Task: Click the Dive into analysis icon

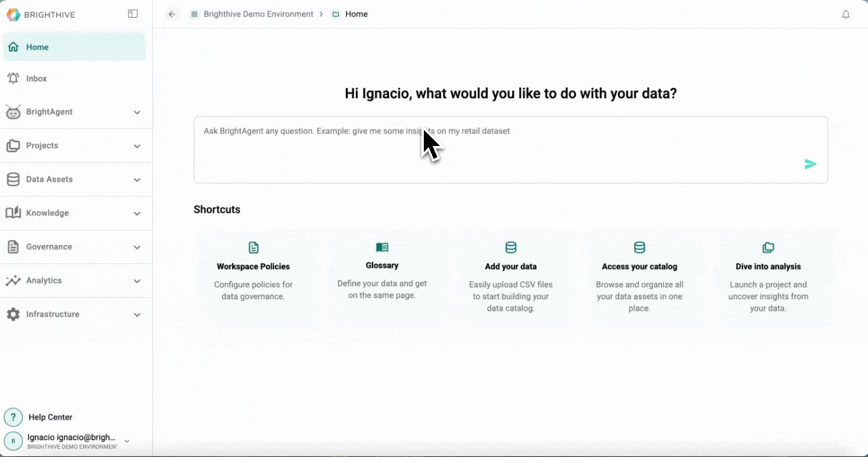Action: coord(768,248)
